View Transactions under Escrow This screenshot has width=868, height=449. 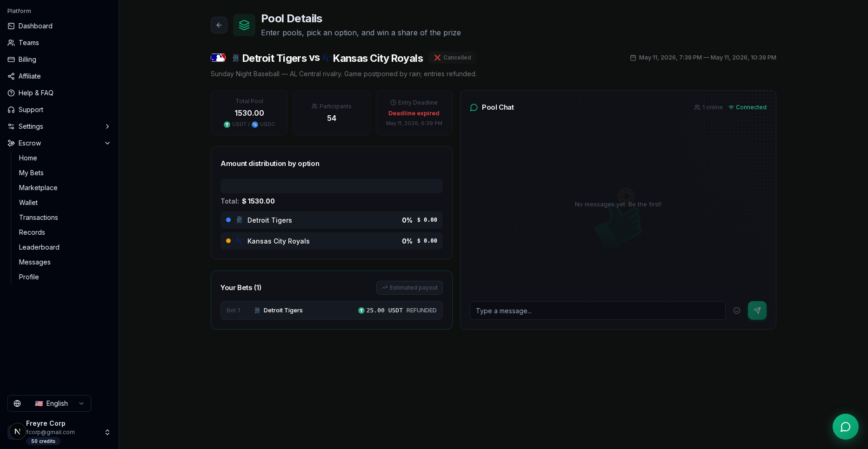click(39, 218)
